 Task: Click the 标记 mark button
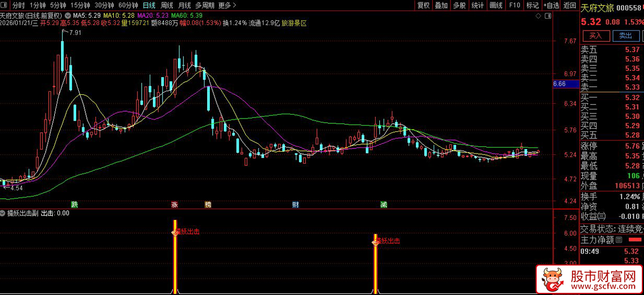tap(532, 5)
